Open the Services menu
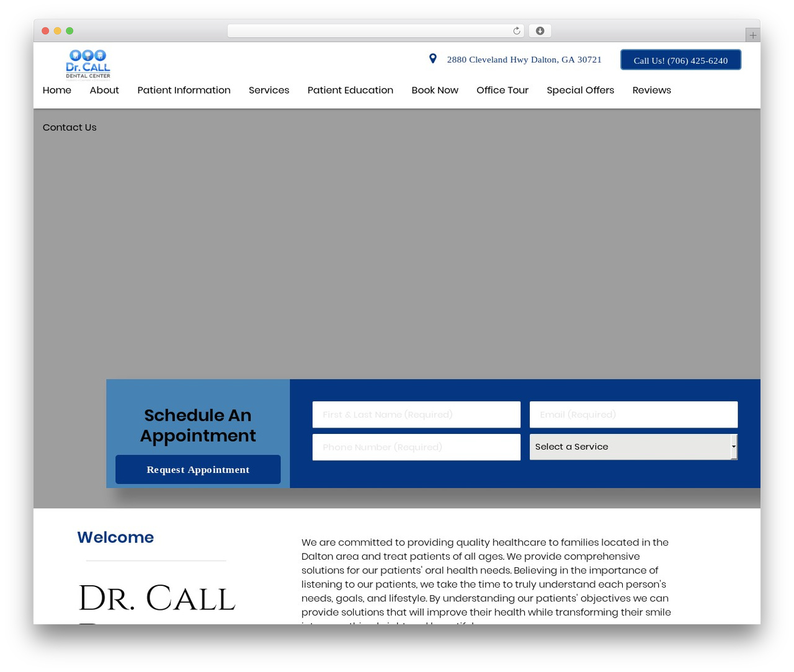This screenshot has height=672, width=794. tap(269, 91)
